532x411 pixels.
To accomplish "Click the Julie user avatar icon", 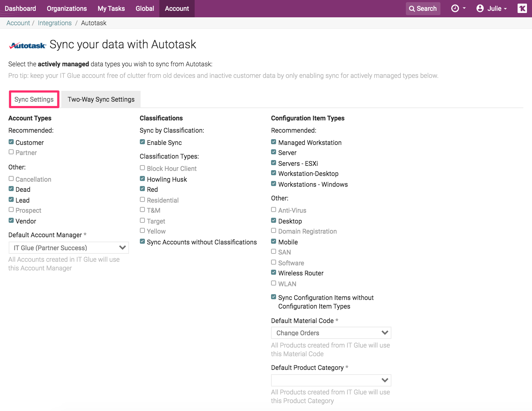I will coord(480,8).
